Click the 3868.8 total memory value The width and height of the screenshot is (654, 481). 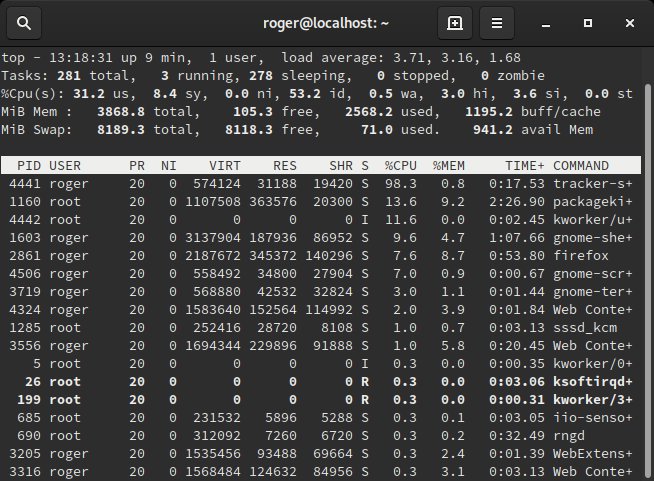[x=121, y=112]
